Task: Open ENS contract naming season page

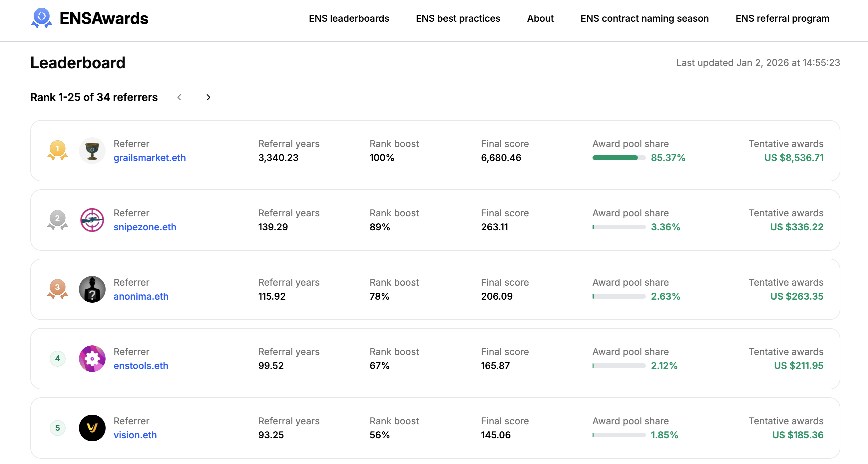Action: [644, 18]
